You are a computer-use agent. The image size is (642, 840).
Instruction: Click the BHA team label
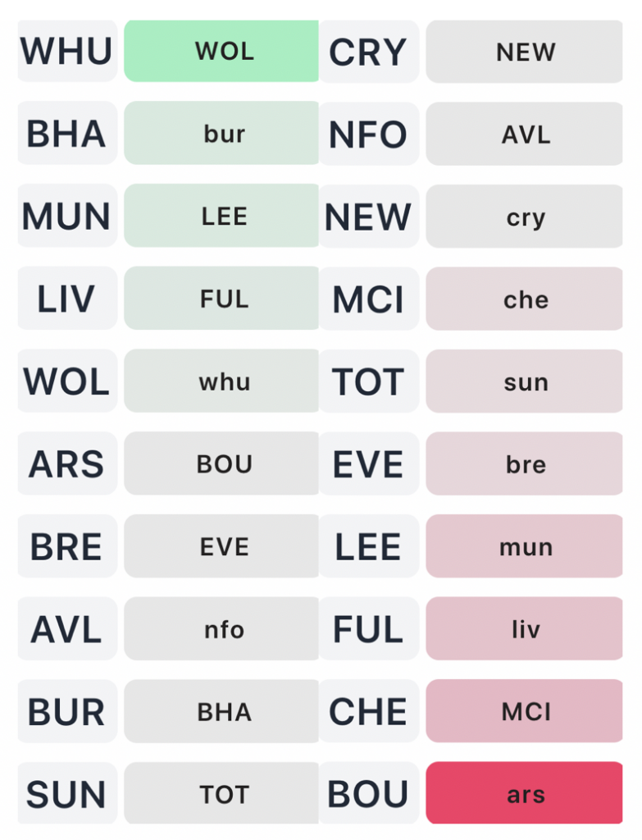click(x=66, y=135)
